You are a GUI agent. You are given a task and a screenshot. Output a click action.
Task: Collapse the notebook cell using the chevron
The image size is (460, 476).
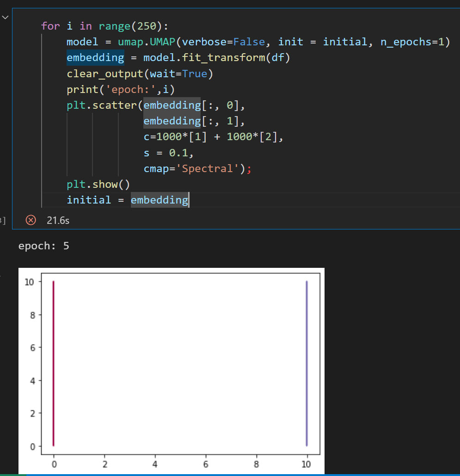tap(5, 17)
